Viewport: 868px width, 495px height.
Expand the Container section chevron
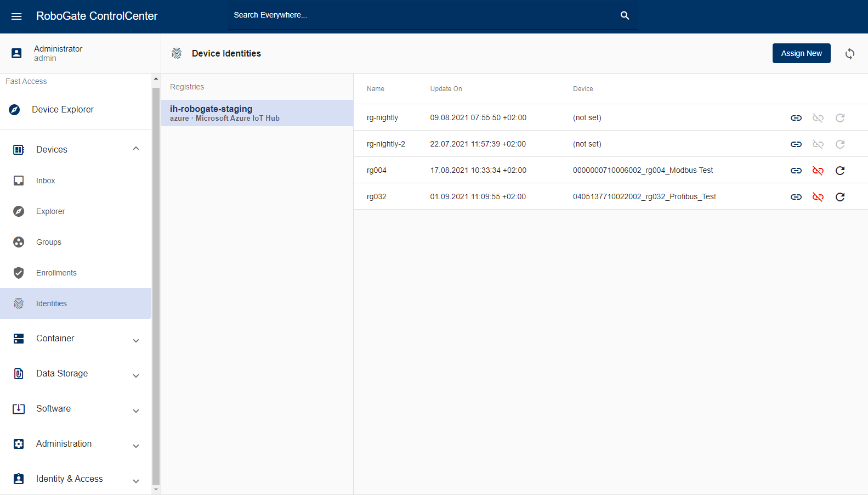[x=136, y=341]
